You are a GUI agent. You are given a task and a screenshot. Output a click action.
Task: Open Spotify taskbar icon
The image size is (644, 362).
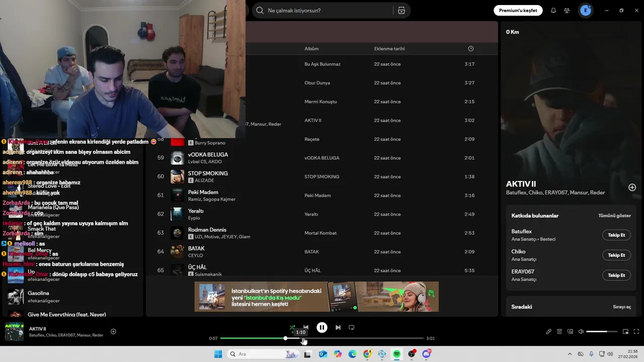coord(397,354)
